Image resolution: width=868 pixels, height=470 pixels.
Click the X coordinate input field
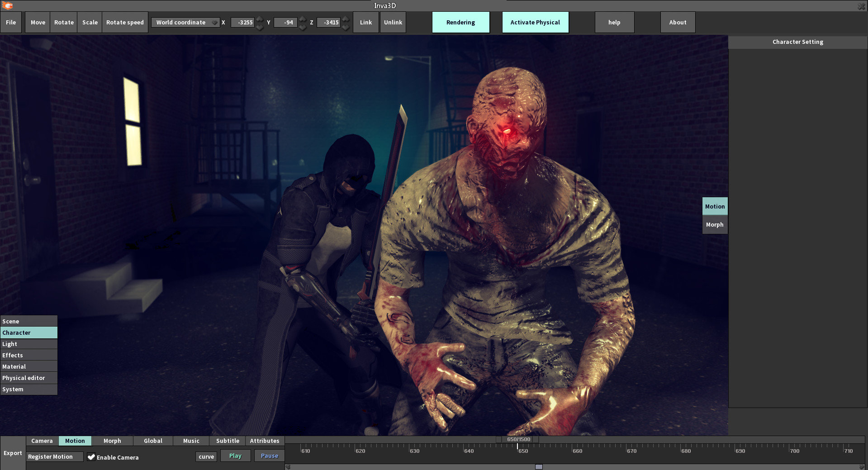pyautogui.click(x=243, y=22)
